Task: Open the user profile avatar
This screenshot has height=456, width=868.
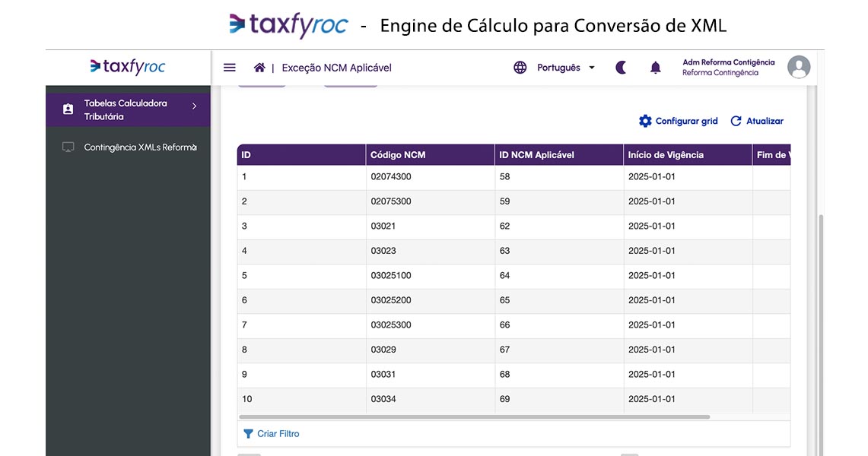Action: [799, 68]
